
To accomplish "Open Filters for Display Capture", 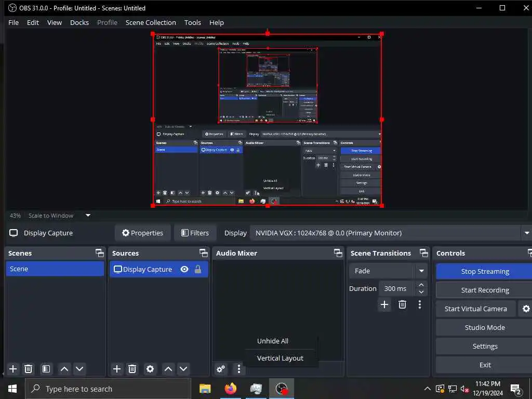I will [x=195, y=233].
